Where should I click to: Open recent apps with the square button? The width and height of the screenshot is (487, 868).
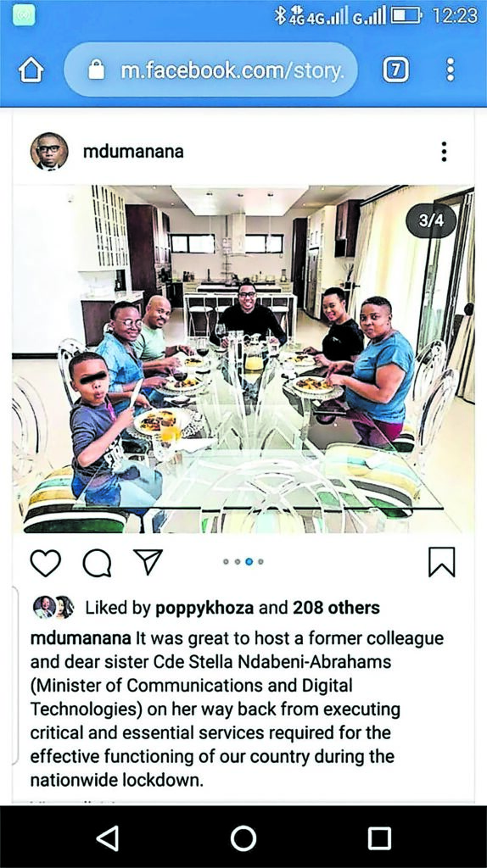point(379,838)
